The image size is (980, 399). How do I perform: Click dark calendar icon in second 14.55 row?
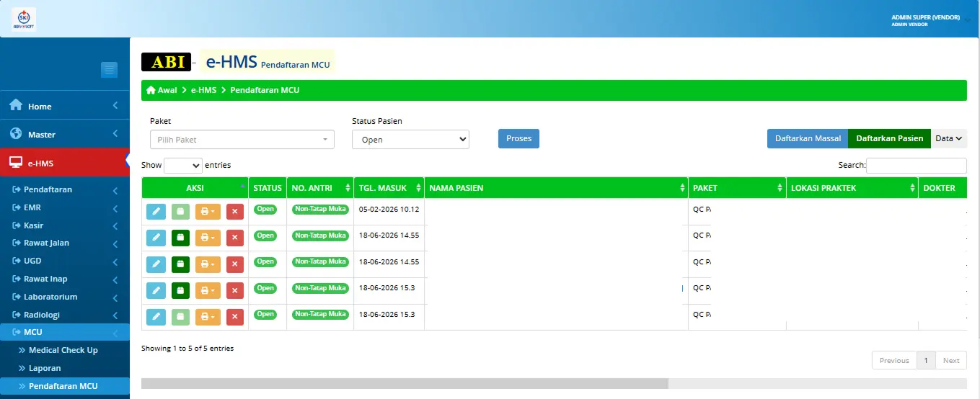(180, 264)
